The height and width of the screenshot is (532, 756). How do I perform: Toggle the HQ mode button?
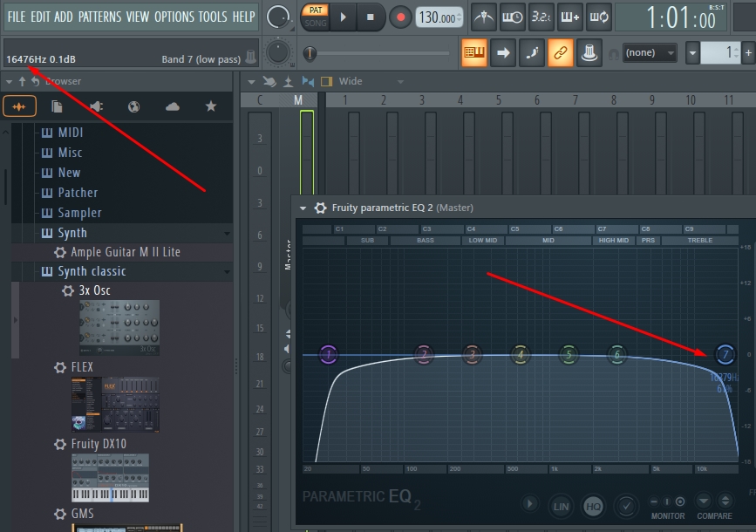(x=593, y=507)
